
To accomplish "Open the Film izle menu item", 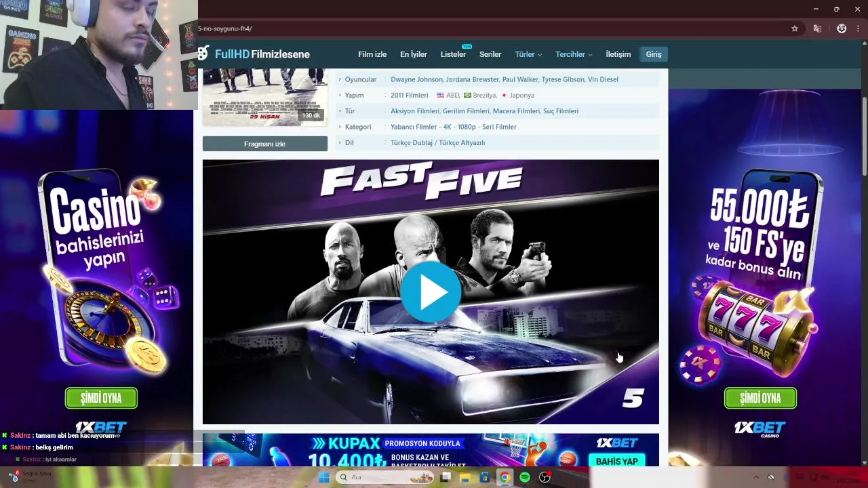I will (372, 54).
